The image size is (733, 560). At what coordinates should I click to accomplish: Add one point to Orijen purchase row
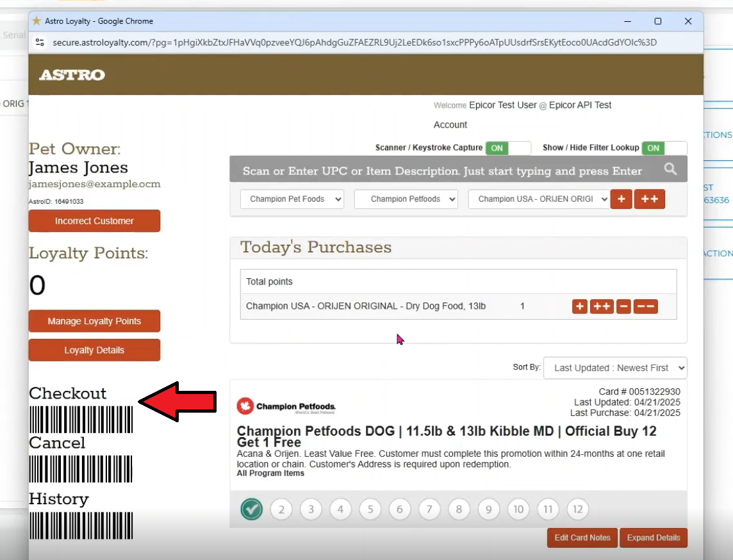[x=579, y=307]
